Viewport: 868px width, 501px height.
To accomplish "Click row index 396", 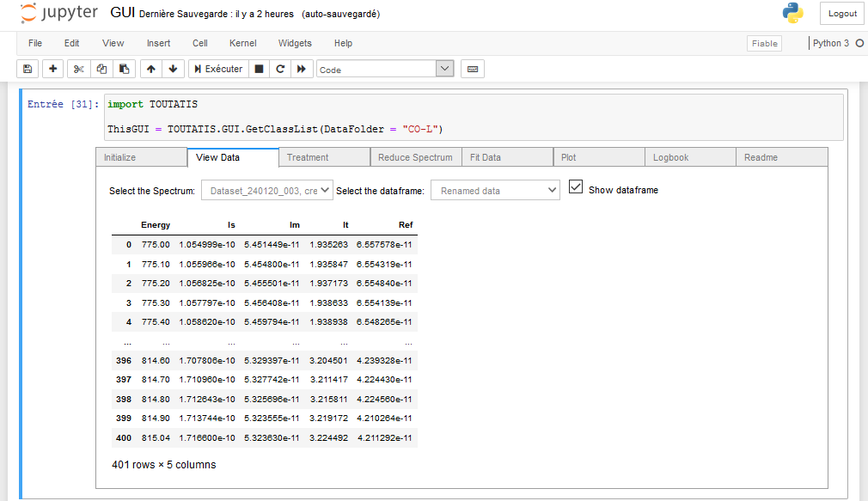I will (x=124, y=360).
